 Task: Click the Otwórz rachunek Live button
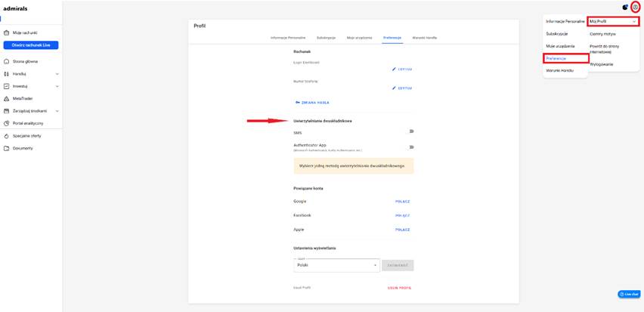pyautogui.click(x=31, y=45)
